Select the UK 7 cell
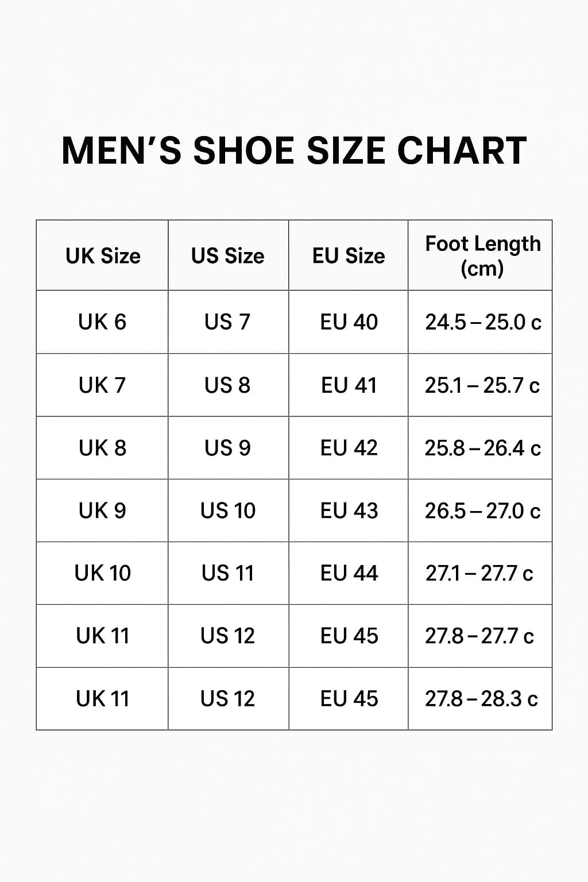The image size is (588, 882). click(x=102, y=385)
